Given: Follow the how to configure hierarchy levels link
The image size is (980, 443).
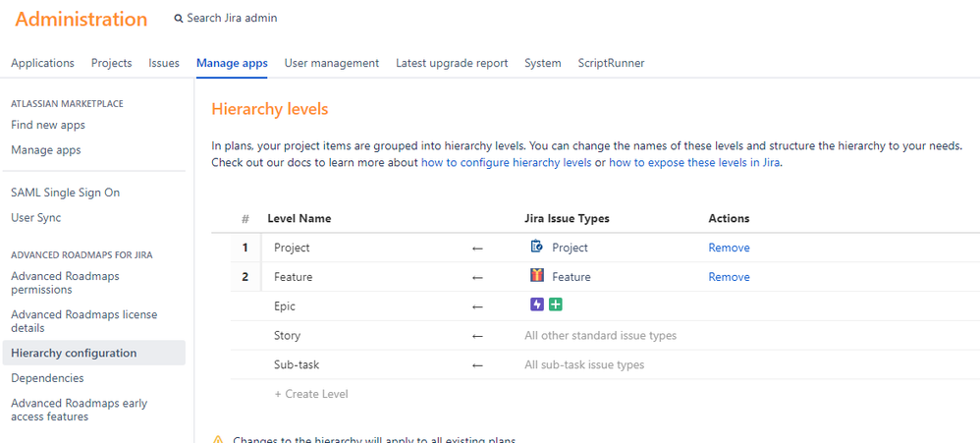Looking at the screenshot, I should [x=507, y=163].
